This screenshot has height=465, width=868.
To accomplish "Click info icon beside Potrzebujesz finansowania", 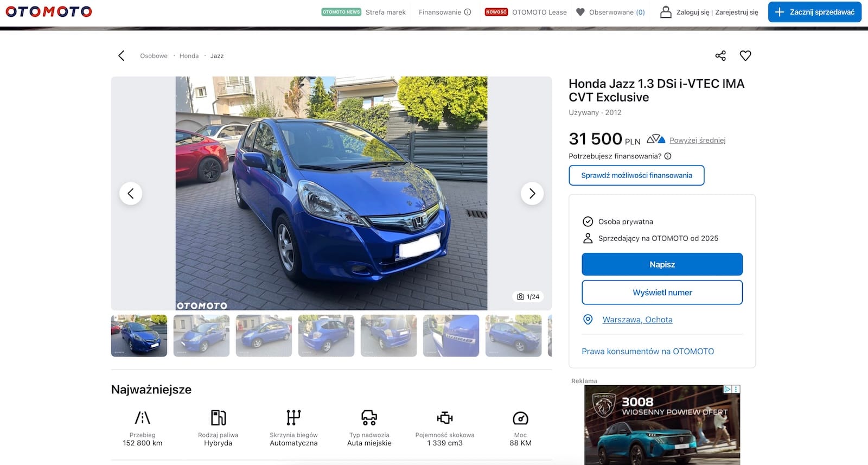I will pyautogui.click(x=668, y=156).
